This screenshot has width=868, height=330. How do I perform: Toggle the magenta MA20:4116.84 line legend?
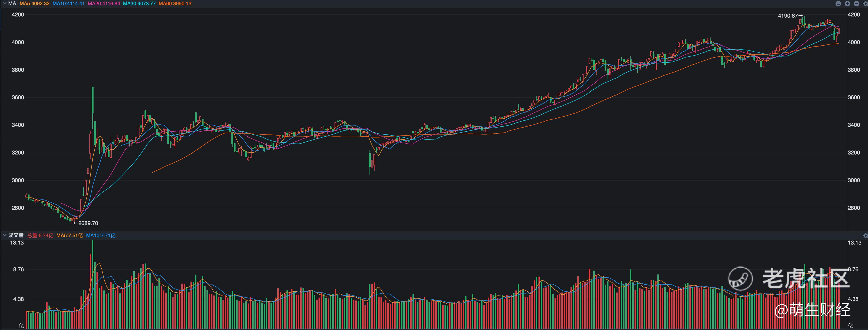coord(104,3)
